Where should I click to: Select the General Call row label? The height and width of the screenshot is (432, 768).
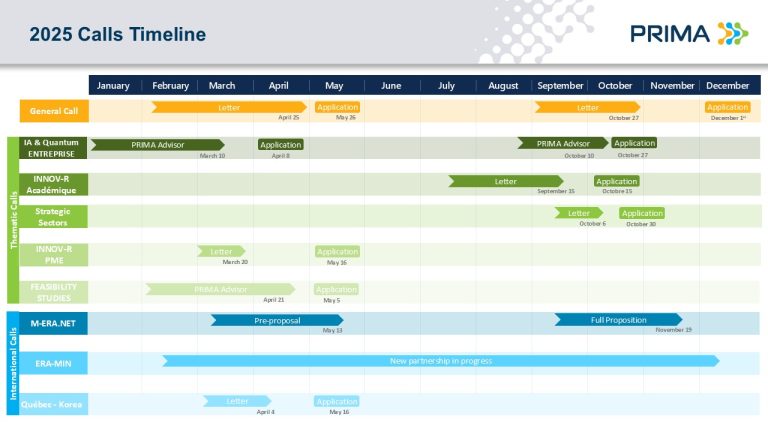[54, 111]
